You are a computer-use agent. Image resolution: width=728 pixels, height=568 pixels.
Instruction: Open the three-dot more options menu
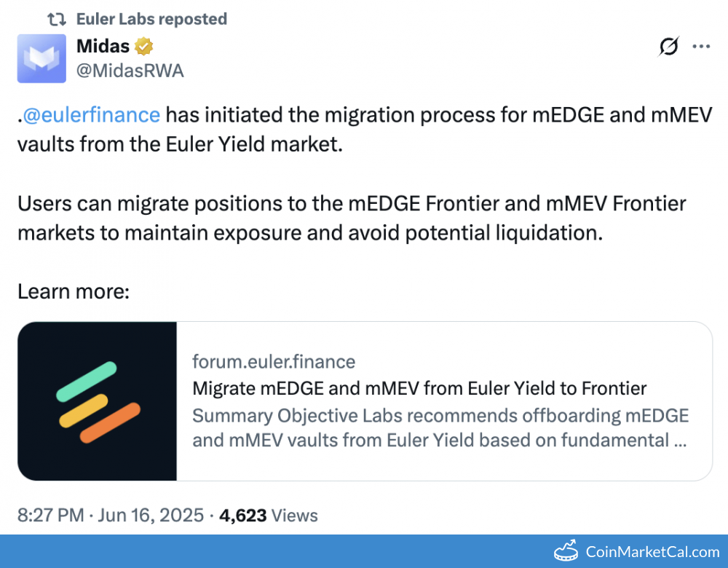[x=701, y=47]
